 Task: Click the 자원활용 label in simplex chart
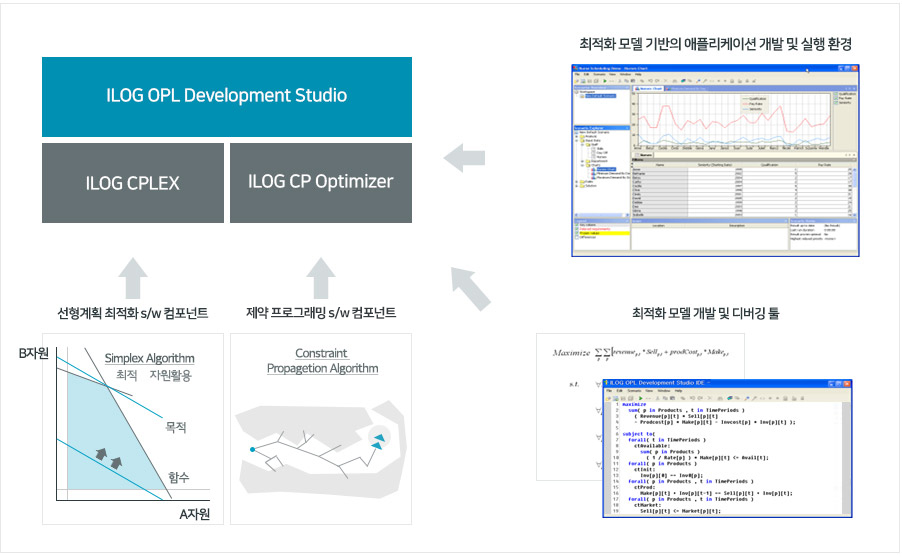(x=171, y=376)
